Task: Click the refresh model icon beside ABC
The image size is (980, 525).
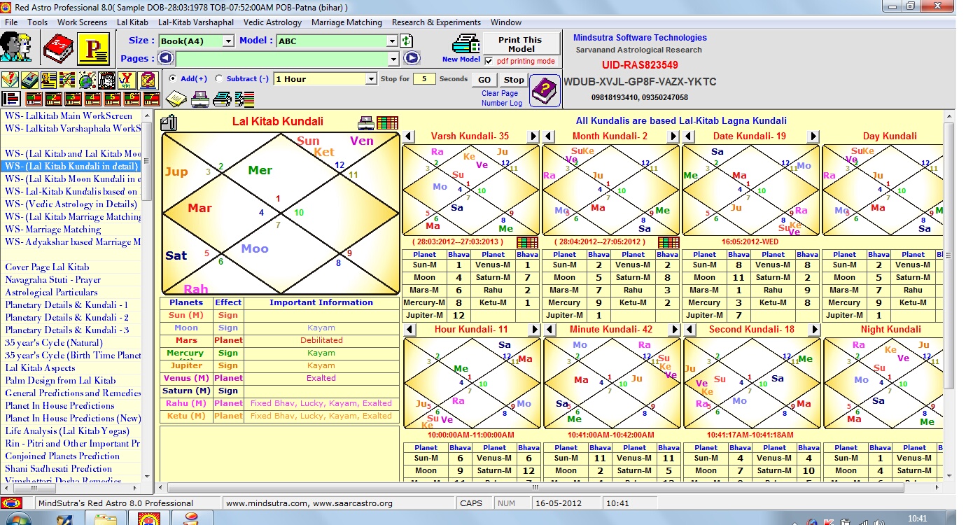Action: coord(406,41)
